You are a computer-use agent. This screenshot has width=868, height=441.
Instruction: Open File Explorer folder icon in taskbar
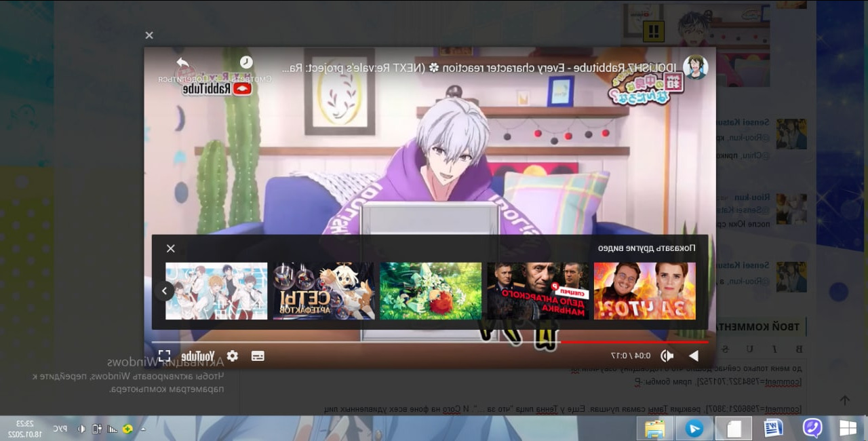point(654,428)
